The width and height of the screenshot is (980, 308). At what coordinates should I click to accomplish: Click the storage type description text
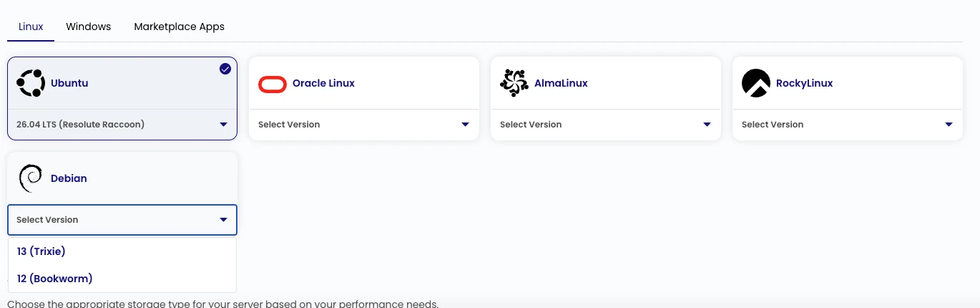point(222,304)
